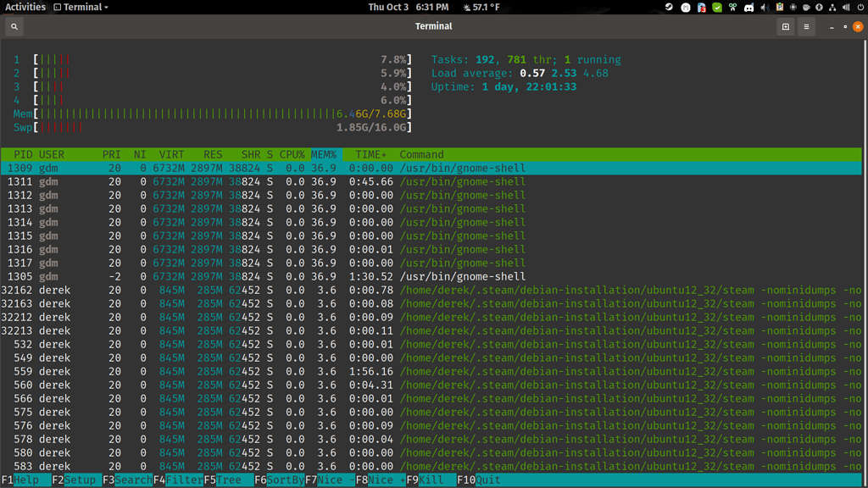
Task: Click the wired network status icon
Action: [x=832, y=7]
